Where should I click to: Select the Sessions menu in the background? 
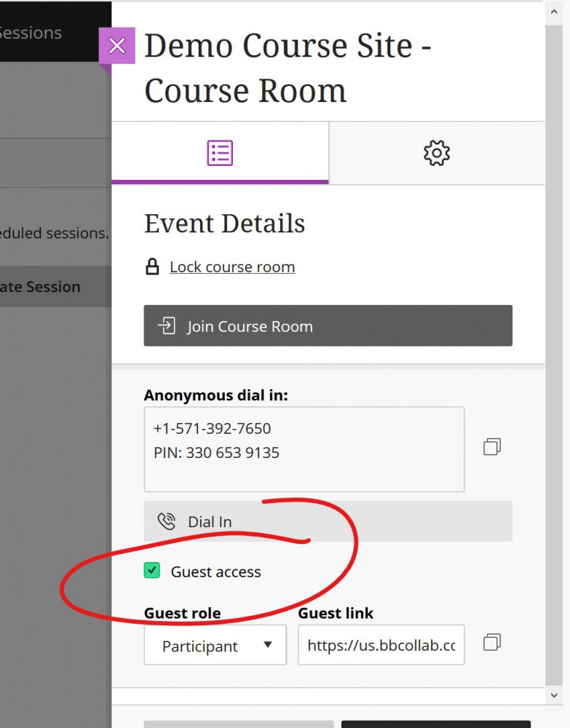(x=31, y=32)
